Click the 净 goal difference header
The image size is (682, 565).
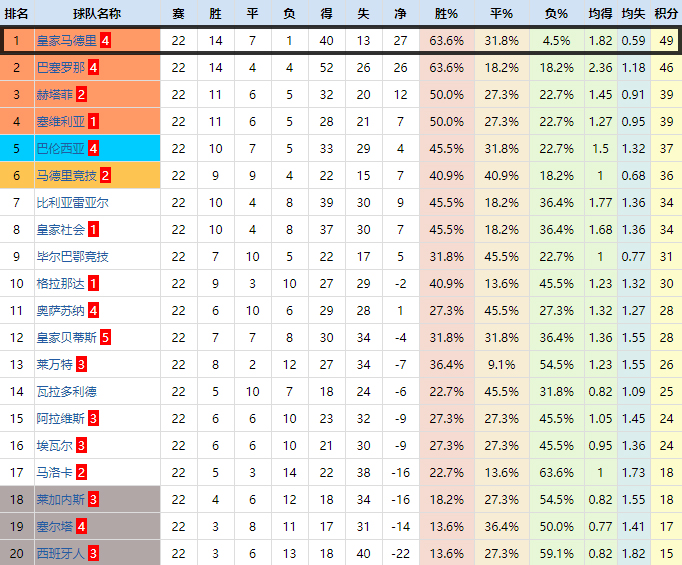(400, 13)
